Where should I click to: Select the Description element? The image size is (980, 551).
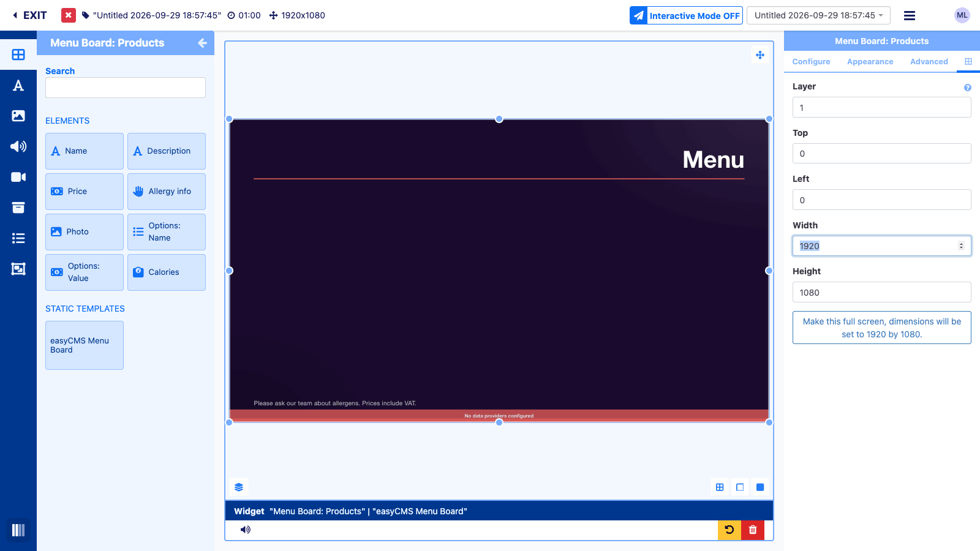[x=167, y=151]
